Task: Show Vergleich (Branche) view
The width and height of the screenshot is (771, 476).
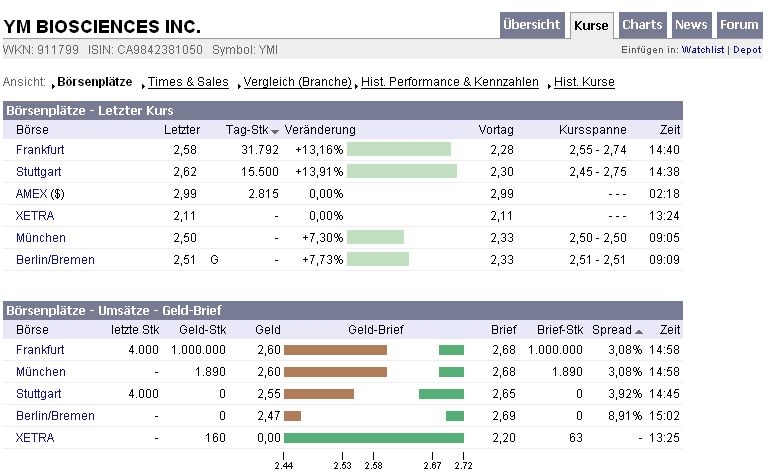Action: [x=297, y=82]
